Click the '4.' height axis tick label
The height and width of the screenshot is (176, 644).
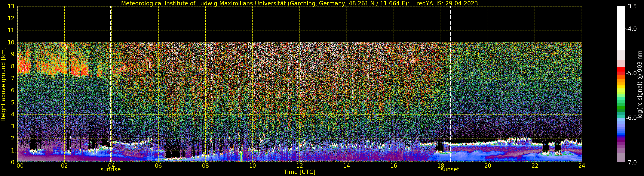tap(13, 114)
